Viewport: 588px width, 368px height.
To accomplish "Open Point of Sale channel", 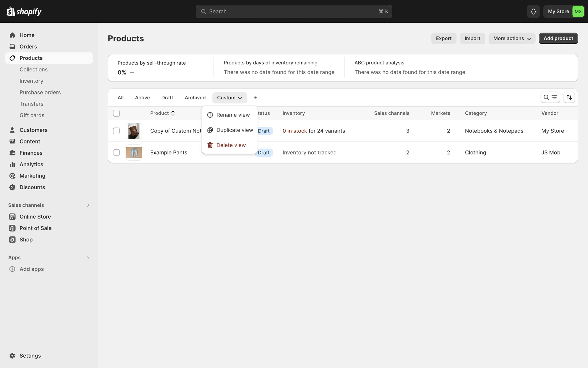I will (x=35, y=228).
